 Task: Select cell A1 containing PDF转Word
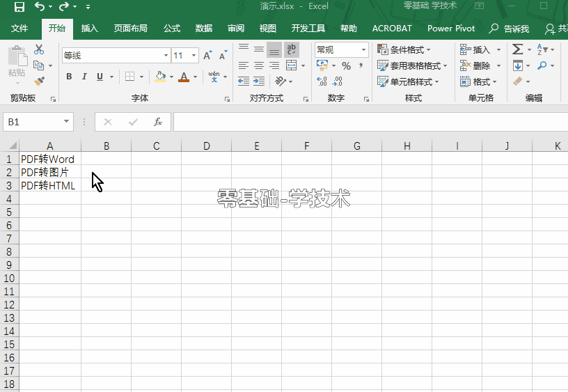tap(50, 159)
